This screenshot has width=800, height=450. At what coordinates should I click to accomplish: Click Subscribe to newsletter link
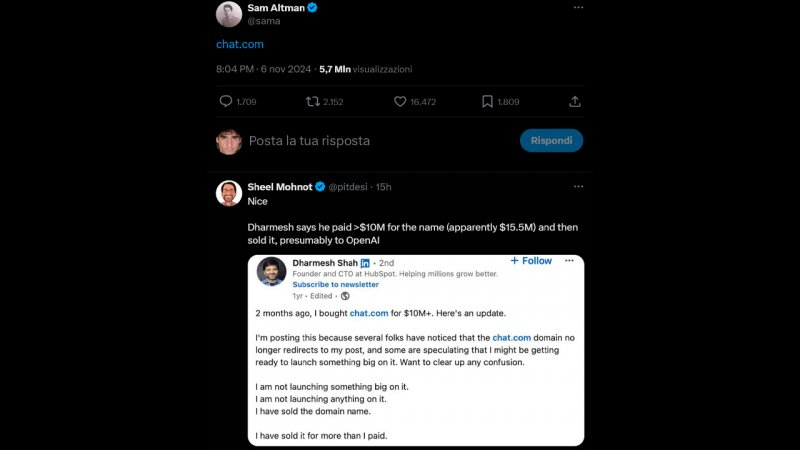(x=336, y=285)
